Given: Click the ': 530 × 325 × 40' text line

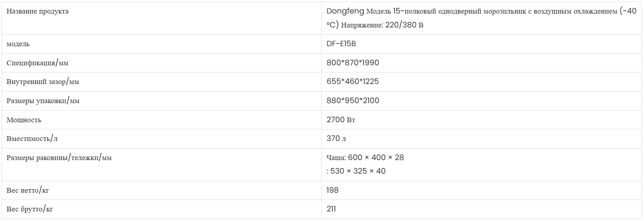Looking at the screenshot, I should [356, 171].
